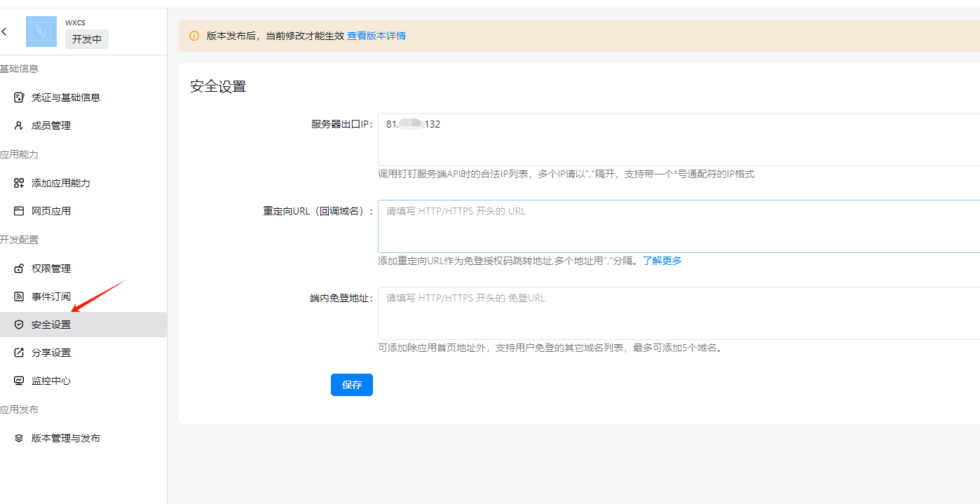This screenshot has height=504, width=980.
Task: Click the 凭证与基础信息 sidebar icon
Action: (x=19, y=97)
